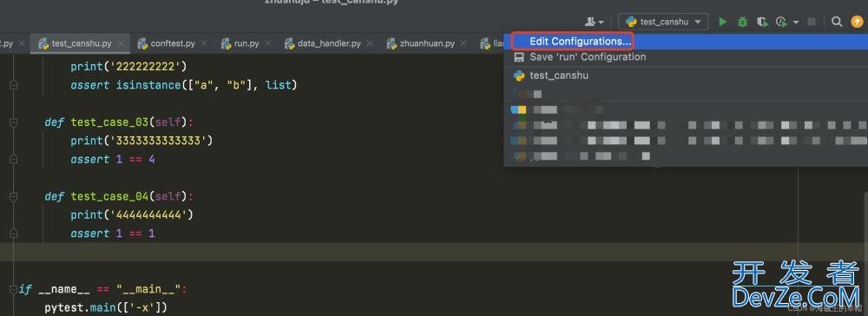Viewport: 868px width, 316px height.
Task: Open the user account icon menu
Action: [x=594, y=22]
